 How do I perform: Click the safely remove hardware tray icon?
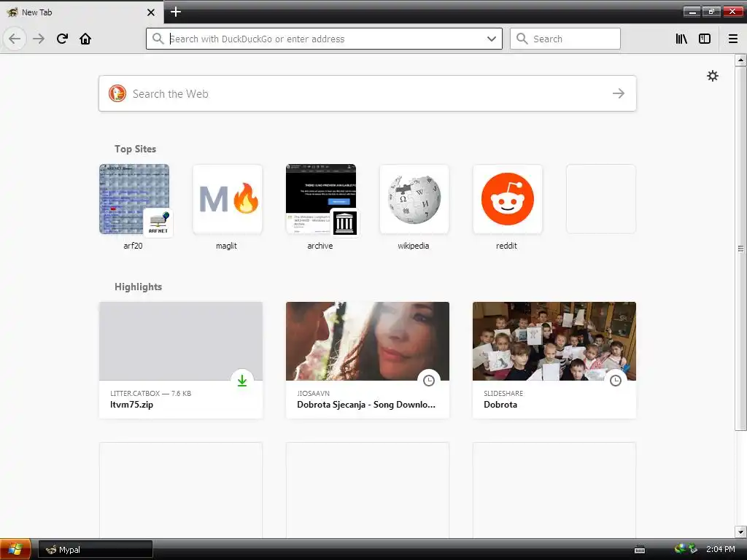click(693, 548)
